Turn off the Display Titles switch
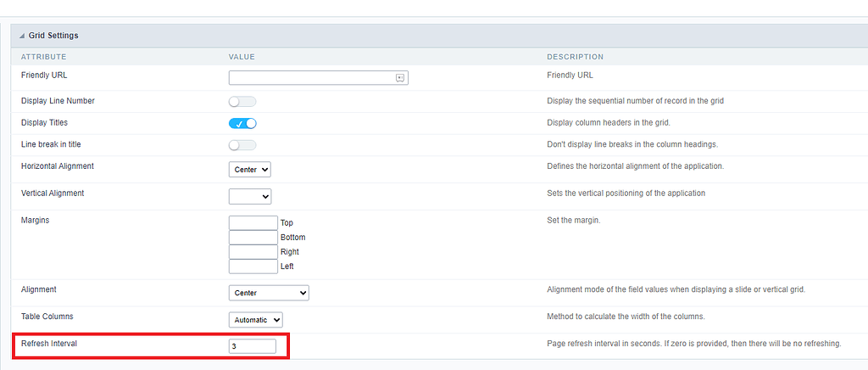This screenshot has width=868, height=370. point(242,124)
